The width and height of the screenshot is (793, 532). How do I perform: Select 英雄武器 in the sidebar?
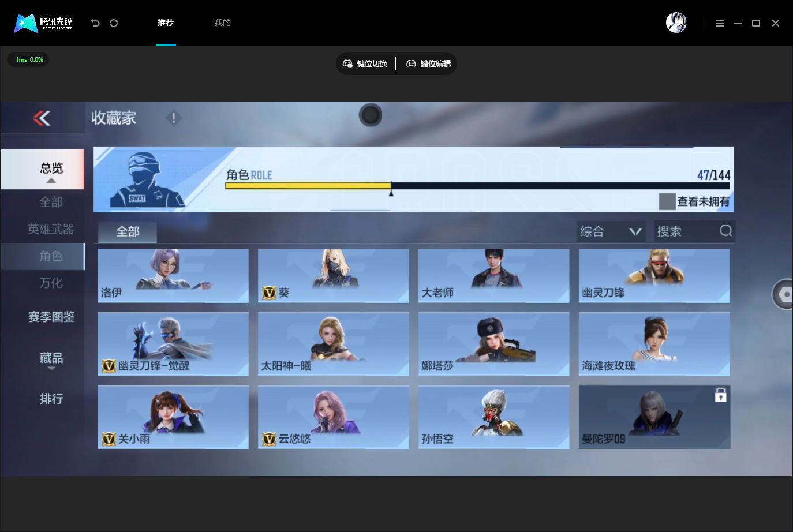(x=51, y=229)
